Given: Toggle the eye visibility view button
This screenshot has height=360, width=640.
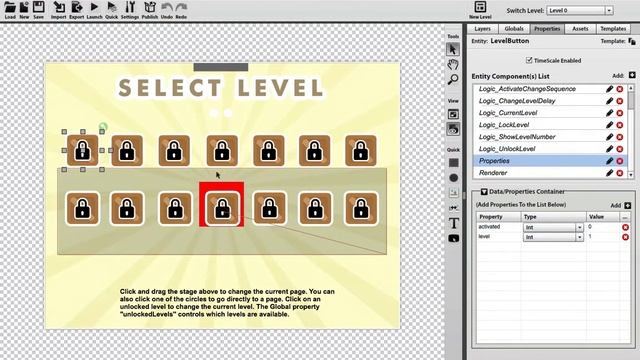Looking at the screenshot, I should (453, 129).
